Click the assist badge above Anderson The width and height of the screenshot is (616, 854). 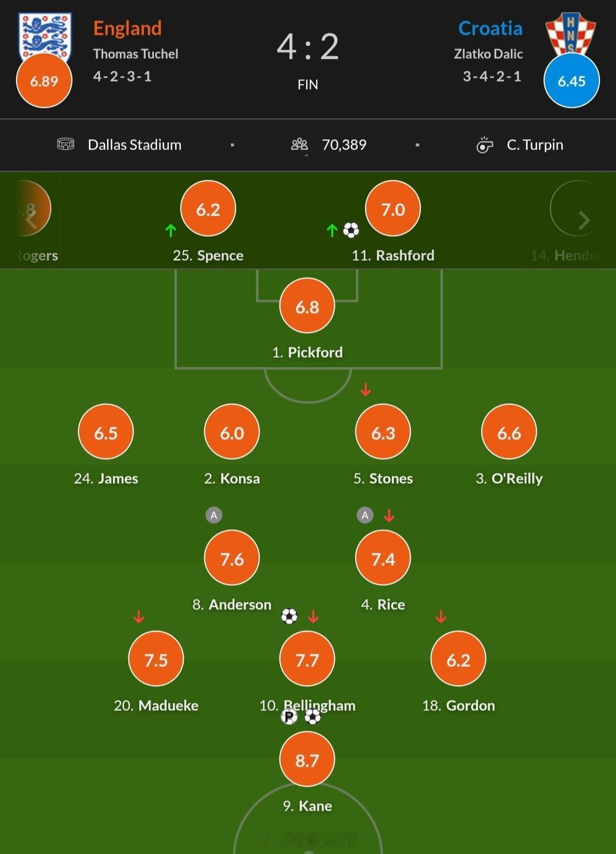[x=214, y=515]
